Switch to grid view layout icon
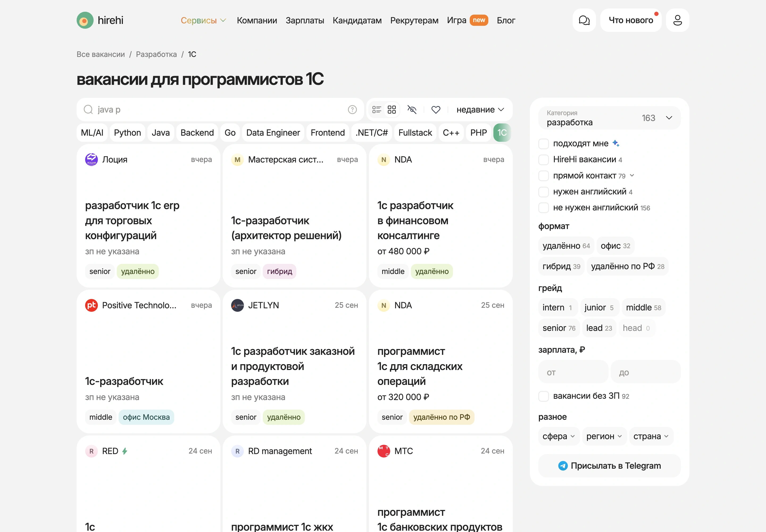This screenshot has height=532, width=766. pyautogui.click(x=392, y=110)
